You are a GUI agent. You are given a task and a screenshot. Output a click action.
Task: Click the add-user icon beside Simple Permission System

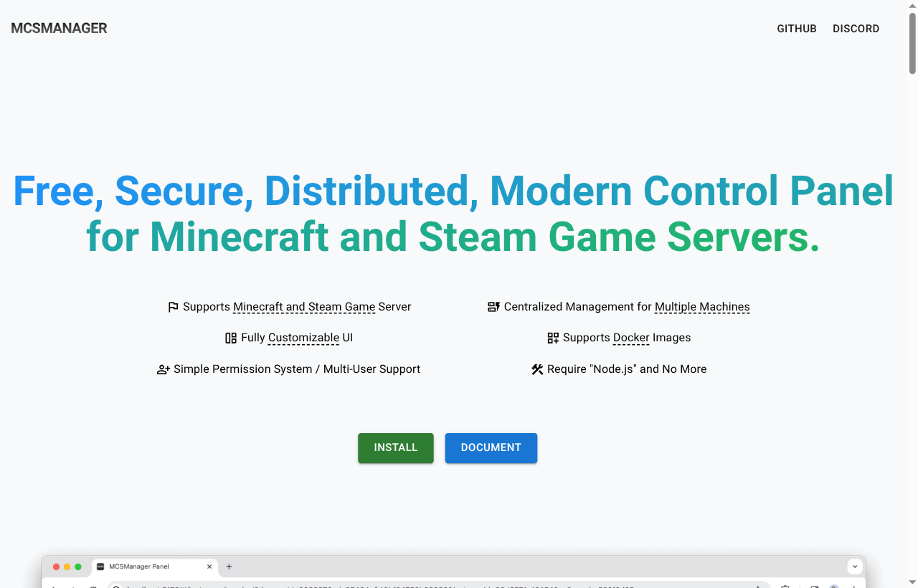(164, 369)
